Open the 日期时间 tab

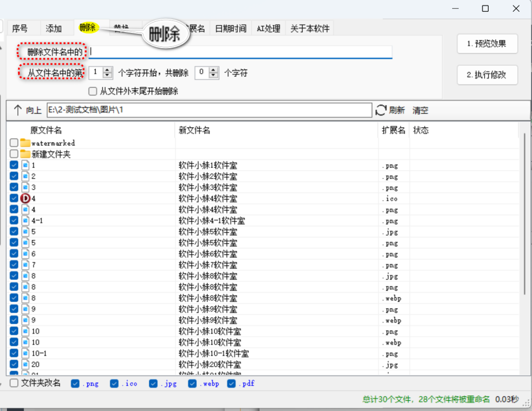click(231, 28)
